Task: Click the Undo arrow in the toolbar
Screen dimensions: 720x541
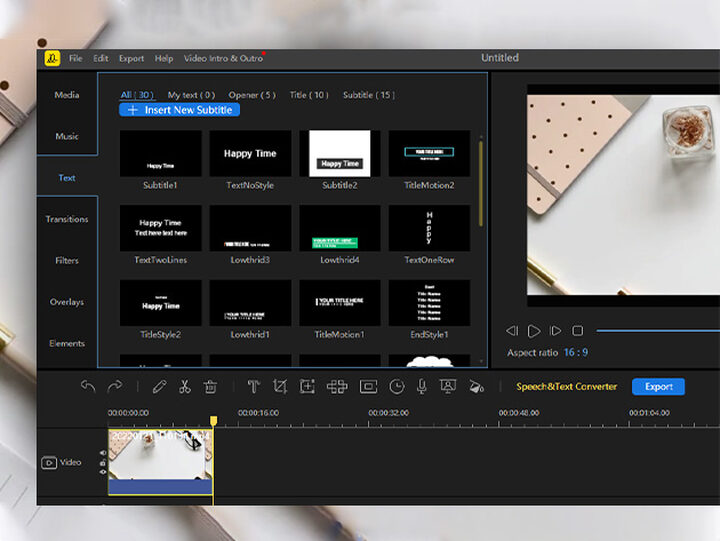Action: tap(88, 386)
